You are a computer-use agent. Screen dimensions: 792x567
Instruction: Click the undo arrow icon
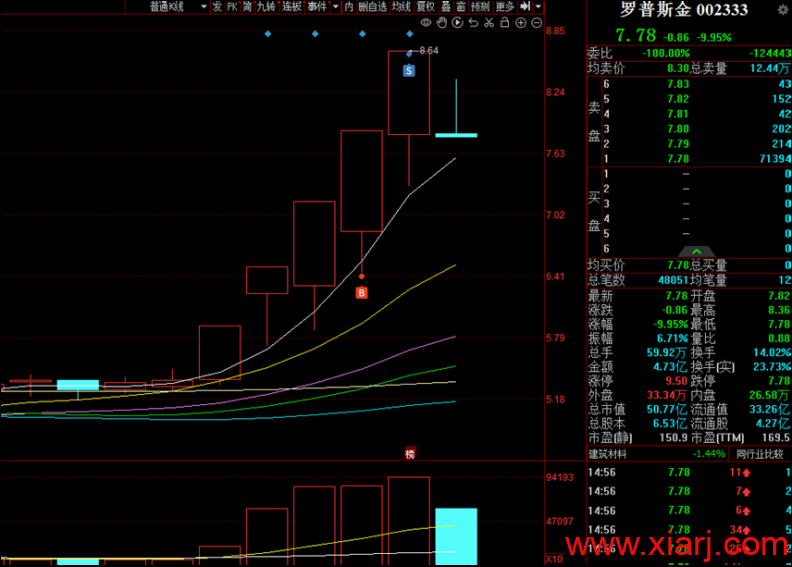473,23
